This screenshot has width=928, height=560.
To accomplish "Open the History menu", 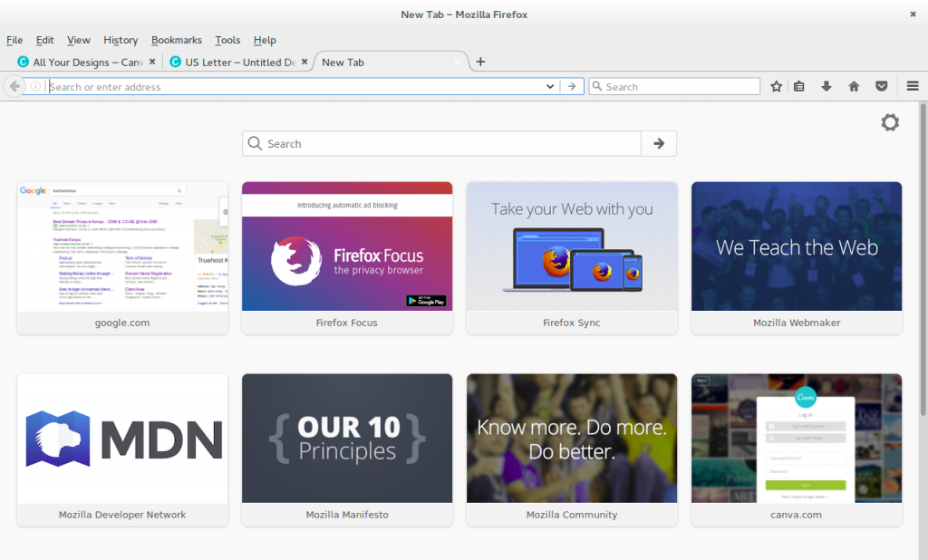I will tap(120, 40).
